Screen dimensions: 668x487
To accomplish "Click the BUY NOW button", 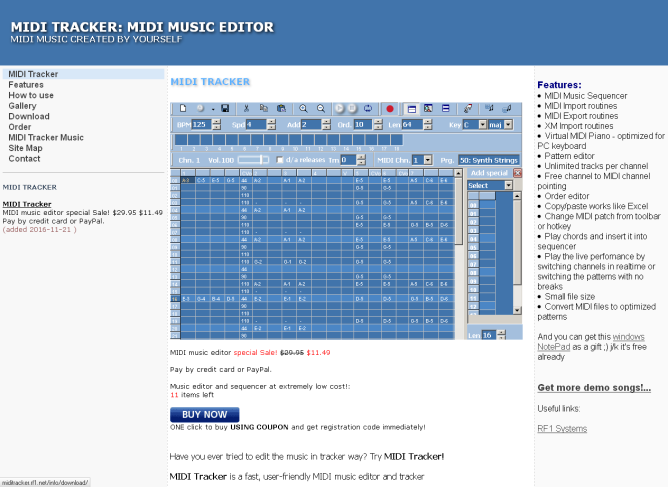I will click(204, 415).
